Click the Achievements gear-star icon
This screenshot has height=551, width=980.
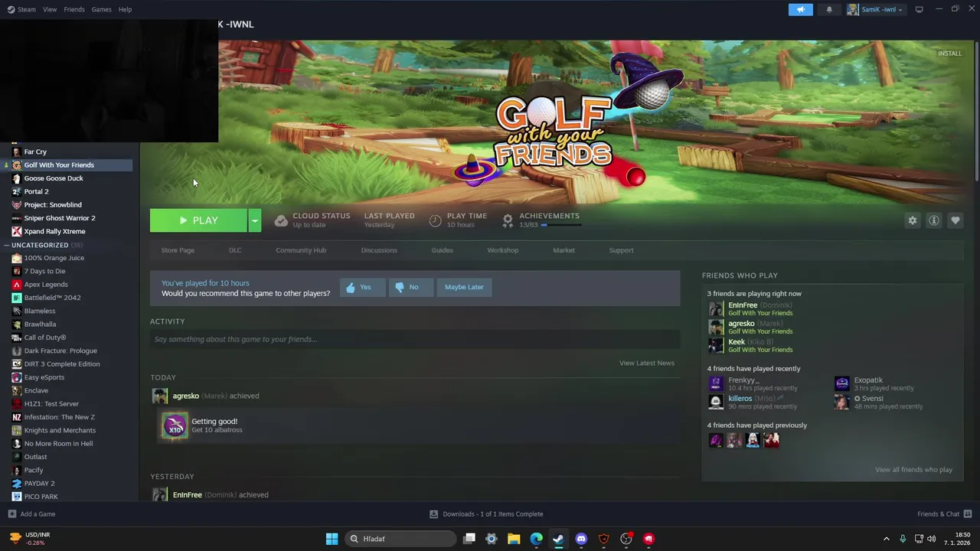click(507, 220)
